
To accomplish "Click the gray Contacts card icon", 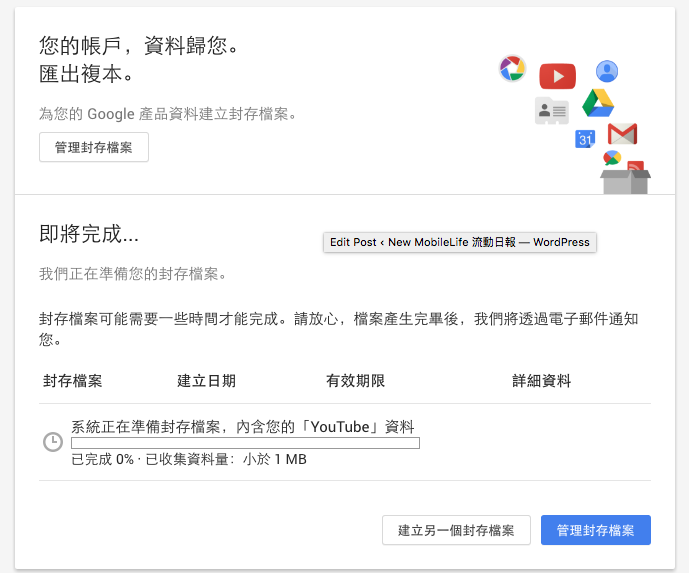I will (551, 111).
